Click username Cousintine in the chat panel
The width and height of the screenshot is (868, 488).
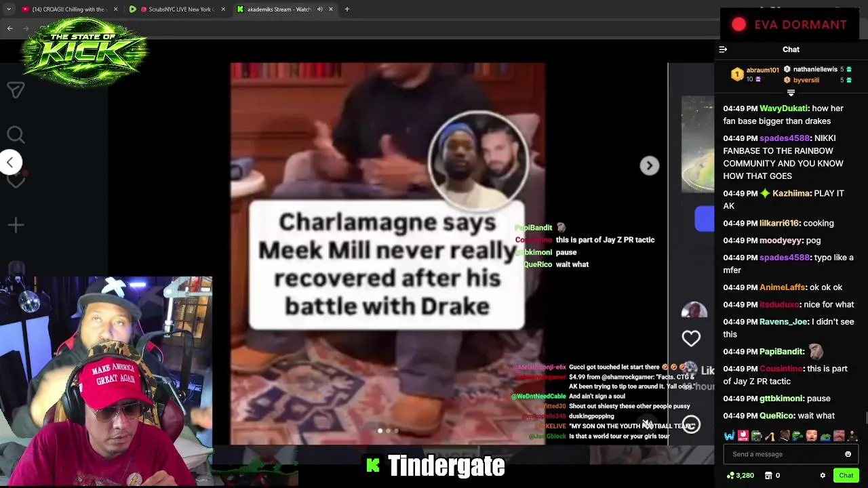(x=781, y=369)
